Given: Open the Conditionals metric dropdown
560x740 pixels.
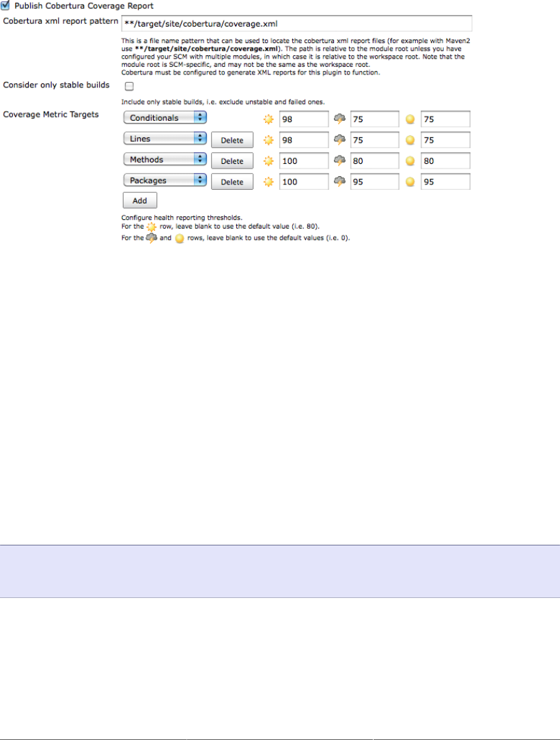Looking at the screenshot, I should pyautogui.click(x=165, y=117).
